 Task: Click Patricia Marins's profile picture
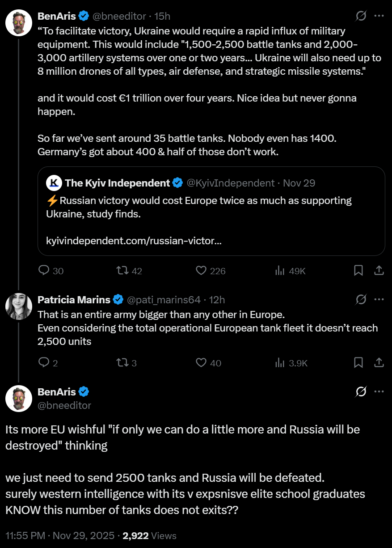pos(19,306)
